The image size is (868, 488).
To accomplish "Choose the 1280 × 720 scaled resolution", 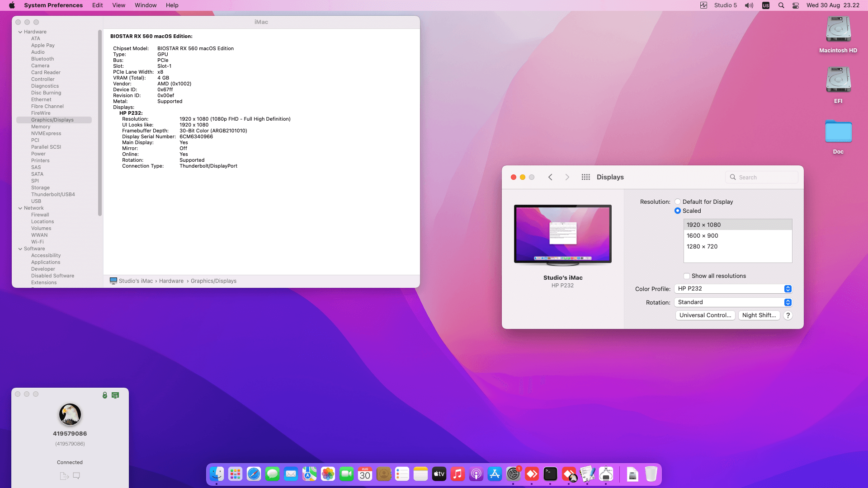I will tap(738, 247).
